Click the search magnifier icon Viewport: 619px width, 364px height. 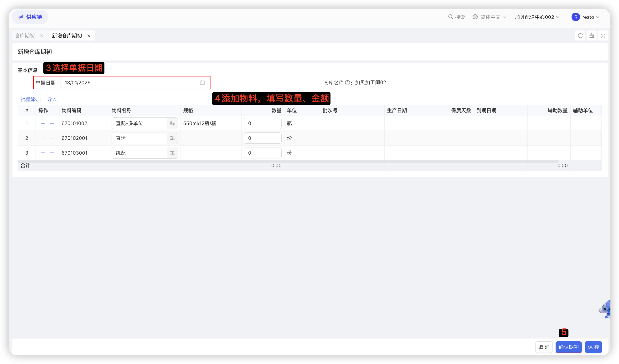point(450,17)
